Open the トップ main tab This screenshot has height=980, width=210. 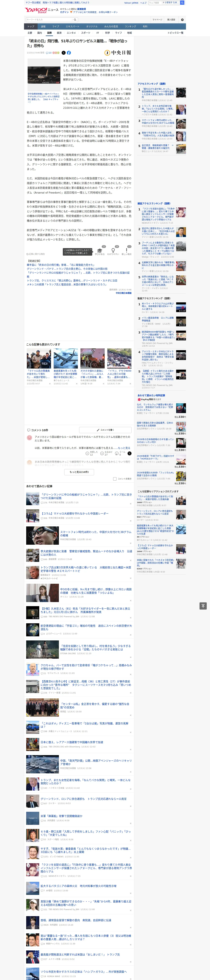pos(31,27)
